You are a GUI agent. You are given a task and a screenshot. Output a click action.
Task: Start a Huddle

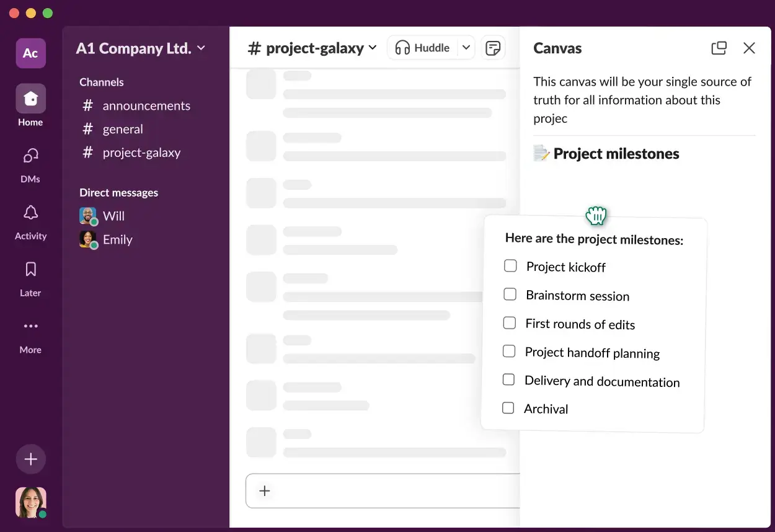coord(422,48)
